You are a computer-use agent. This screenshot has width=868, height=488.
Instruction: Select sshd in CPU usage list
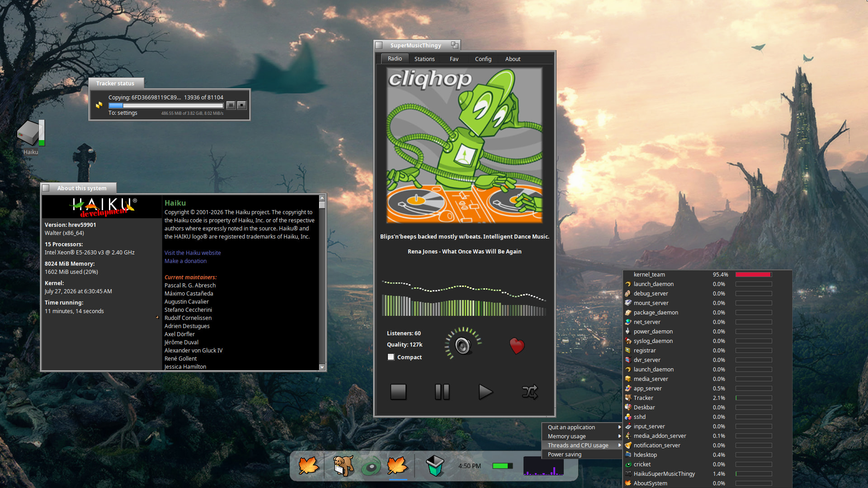(707, 417)
